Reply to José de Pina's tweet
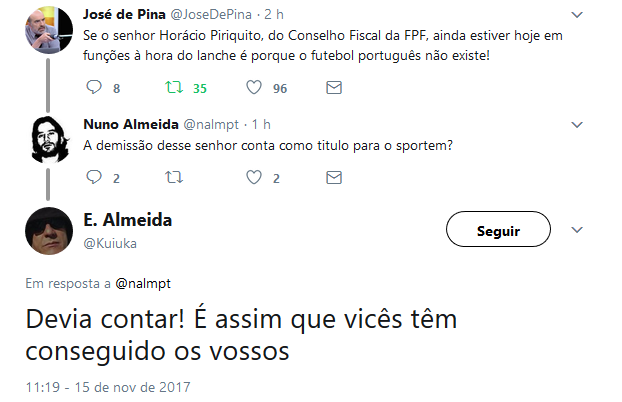This screenshot has width=622, height=402. click(95, 88)
